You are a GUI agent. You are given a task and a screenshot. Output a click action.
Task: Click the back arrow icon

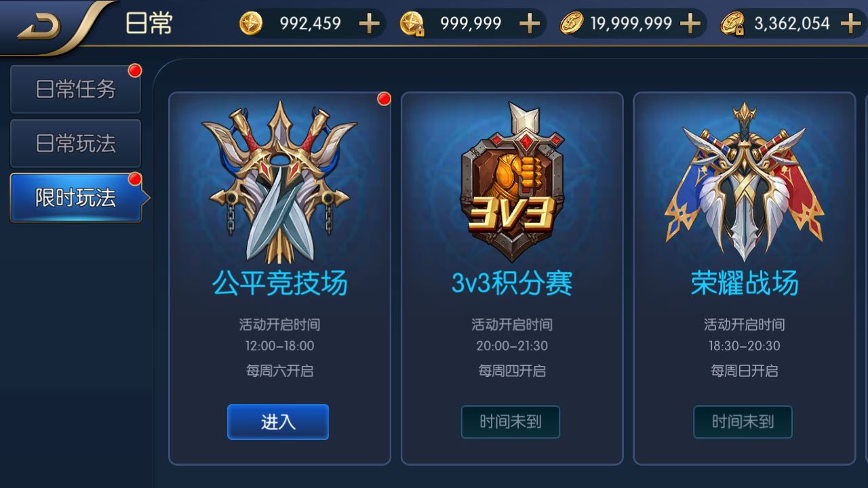[x=40, y=26]
